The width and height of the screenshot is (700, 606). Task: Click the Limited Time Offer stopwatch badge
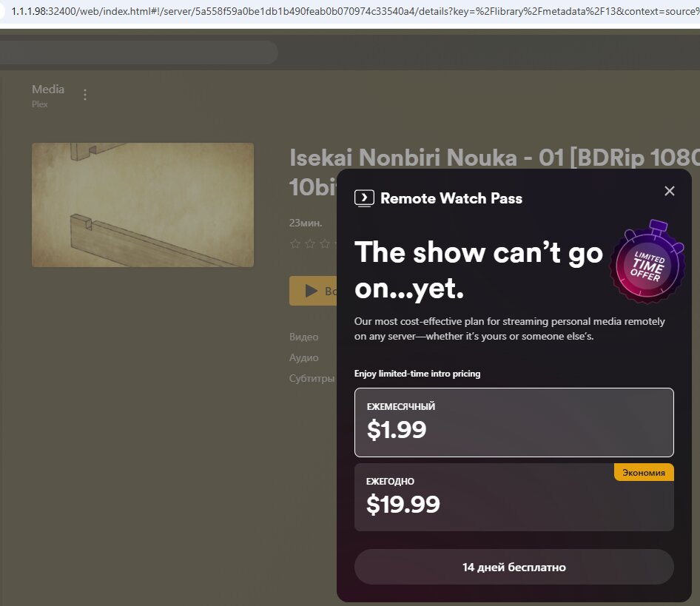647,260
